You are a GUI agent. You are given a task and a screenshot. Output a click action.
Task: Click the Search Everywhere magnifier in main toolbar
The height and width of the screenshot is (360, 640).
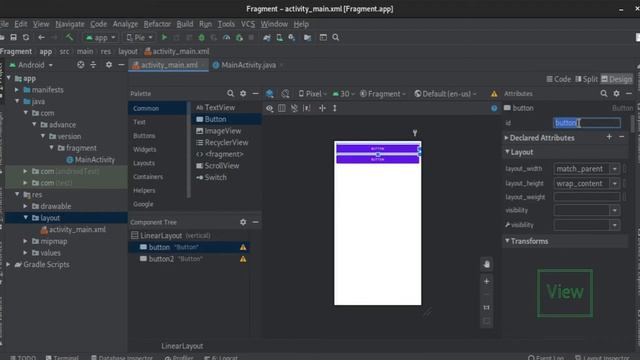tap(336, 38)
